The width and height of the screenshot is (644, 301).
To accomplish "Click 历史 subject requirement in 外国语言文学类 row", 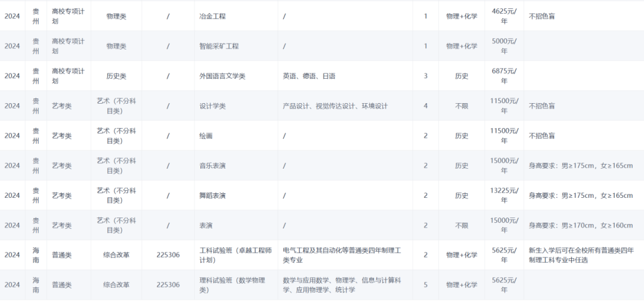I will tap(462, 76).
